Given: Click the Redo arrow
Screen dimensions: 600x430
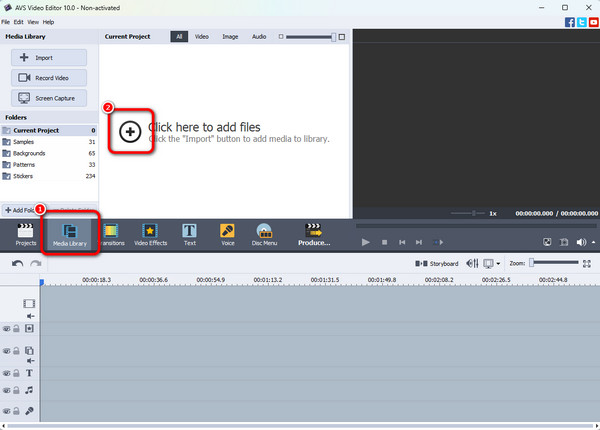Looking at the screenshot, I should 36,264.
